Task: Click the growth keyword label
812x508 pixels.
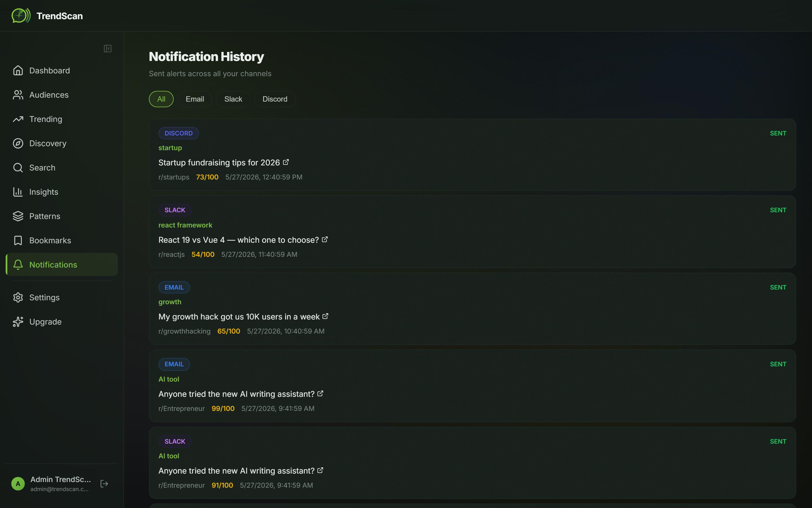Action: pos(170,302)
